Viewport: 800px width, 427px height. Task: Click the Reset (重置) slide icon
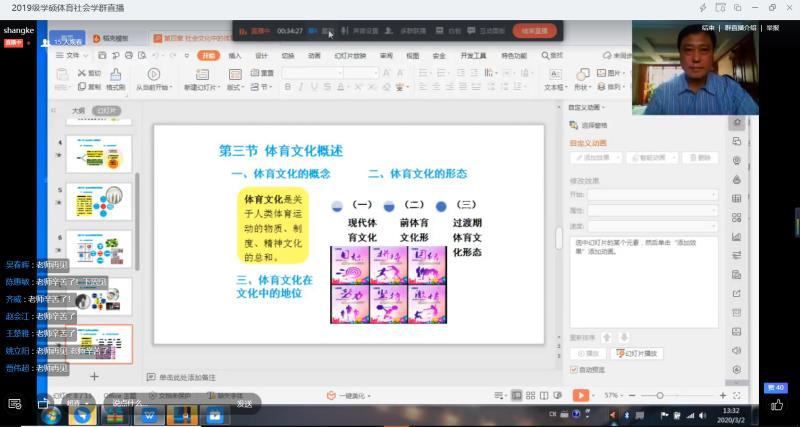pos(256,73)
